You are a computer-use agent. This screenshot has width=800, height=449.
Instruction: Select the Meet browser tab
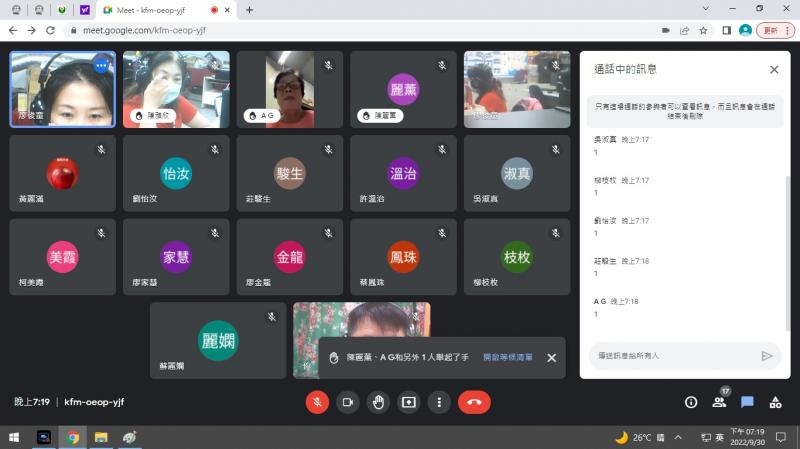click(x=150, y=10)
